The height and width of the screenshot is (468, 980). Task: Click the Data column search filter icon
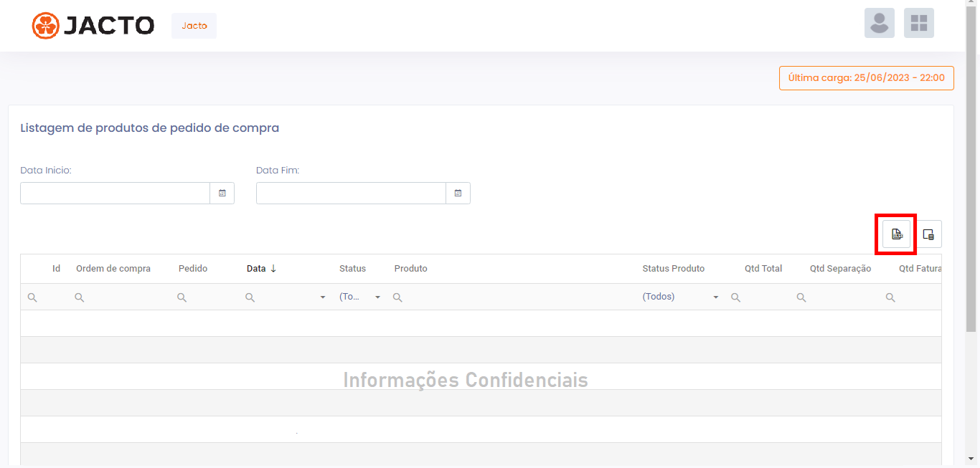click(250, 297)
